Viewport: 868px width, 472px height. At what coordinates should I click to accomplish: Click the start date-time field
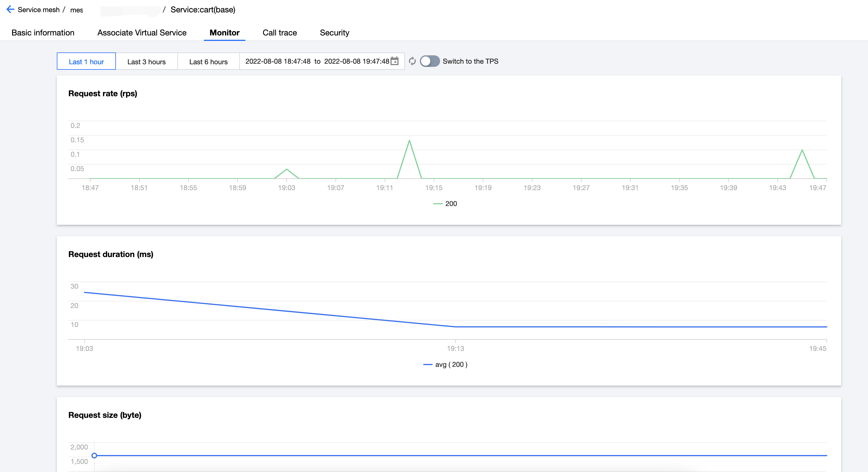278,61
